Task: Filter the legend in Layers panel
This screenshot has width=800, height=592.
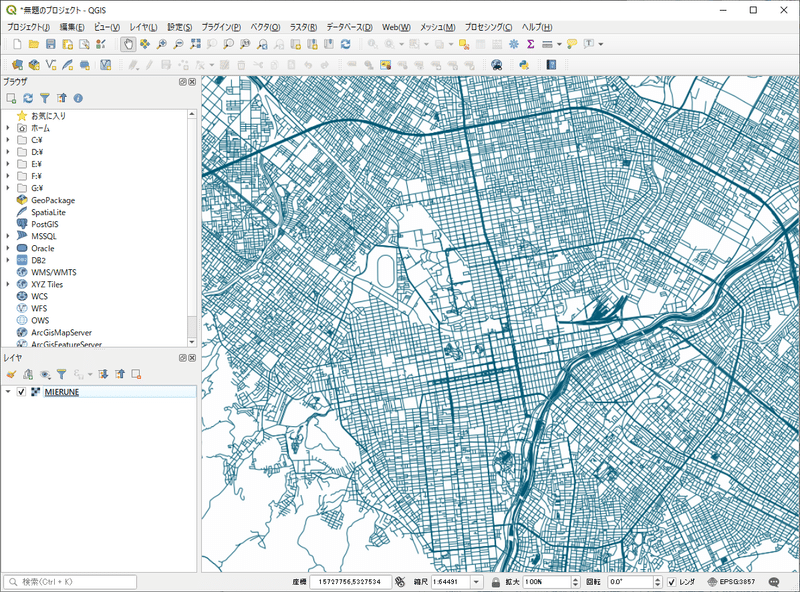Action: 61,375
